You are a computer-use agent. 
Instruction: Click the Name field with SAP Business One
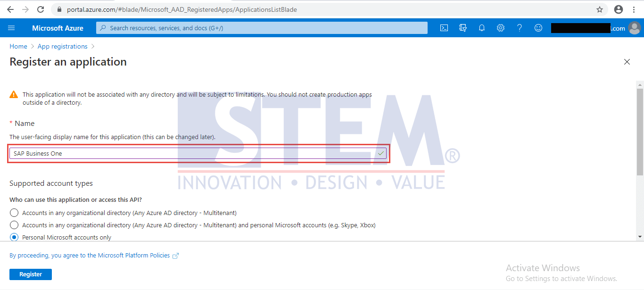click(198, 153)
